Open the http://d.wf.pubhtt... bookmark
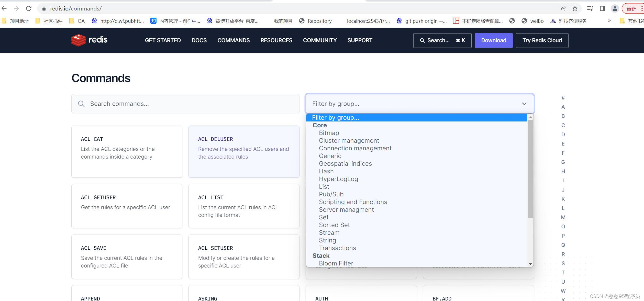The height and width of the screenshot is (301, 644). pyautogui.click(x=118, y=21)
